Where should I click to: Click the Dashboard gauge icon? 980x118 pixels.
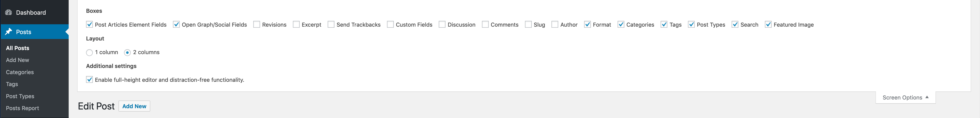pyautogui.click(x=8, y=12)
